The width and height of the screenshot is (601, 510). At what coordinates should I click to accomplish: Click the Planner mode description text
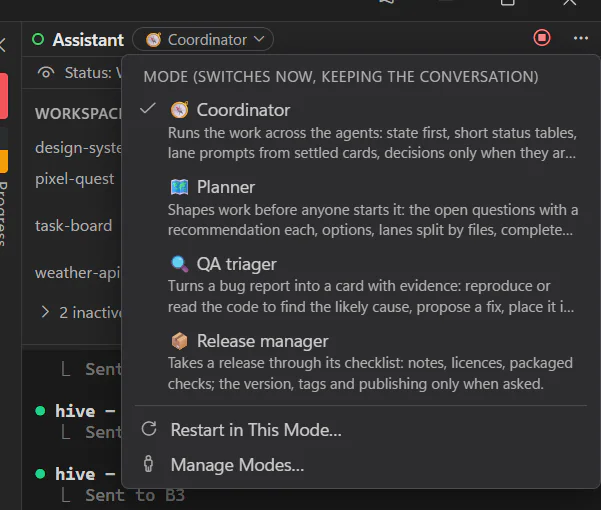(373, 220)
